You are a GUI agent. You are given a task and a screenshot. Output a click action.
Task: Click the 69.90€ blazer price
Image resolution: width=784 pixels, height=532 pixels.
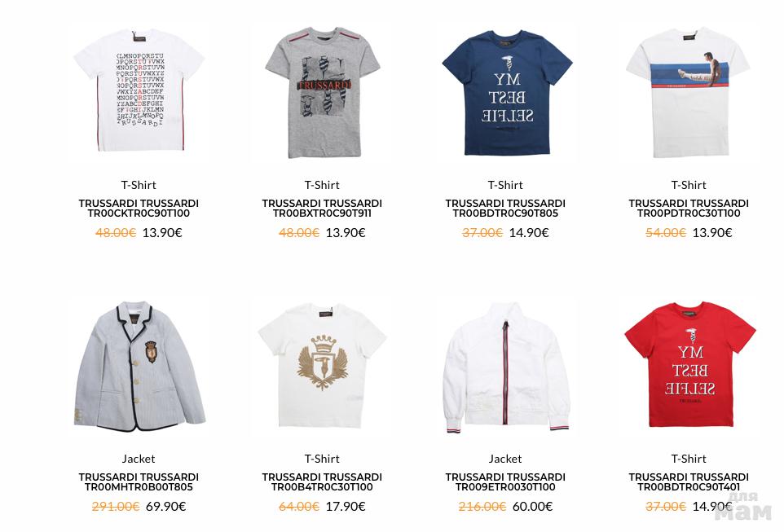point(166,507)
